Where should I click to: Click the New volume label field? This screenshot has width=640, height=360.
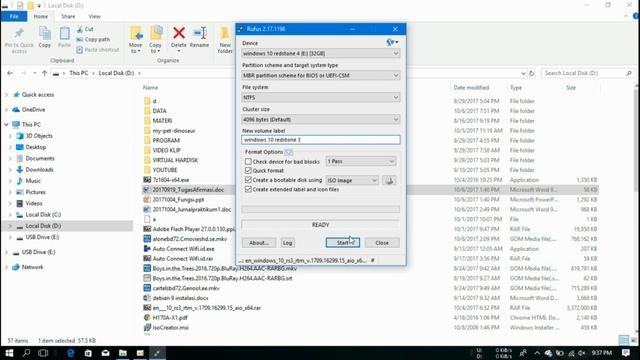(x=320, y=140)
